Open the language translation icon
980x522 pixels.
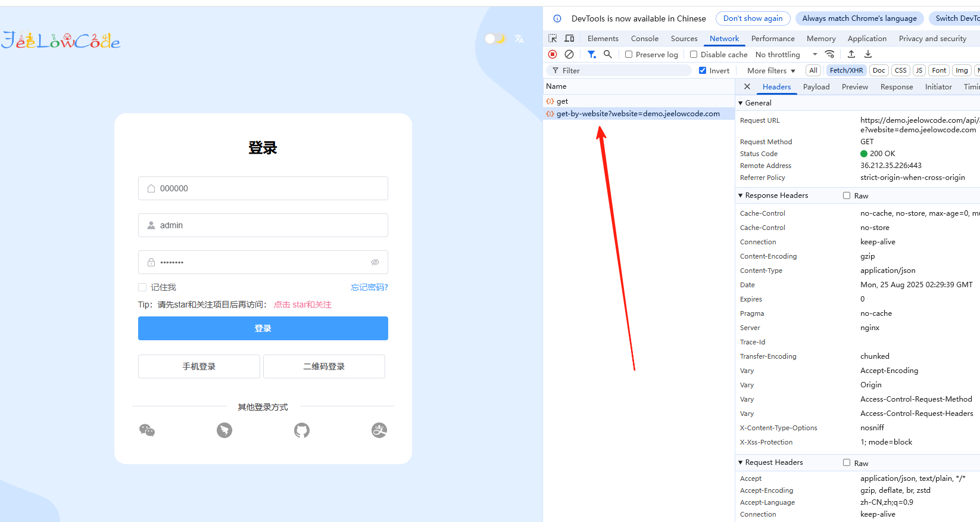coord(519,39)
